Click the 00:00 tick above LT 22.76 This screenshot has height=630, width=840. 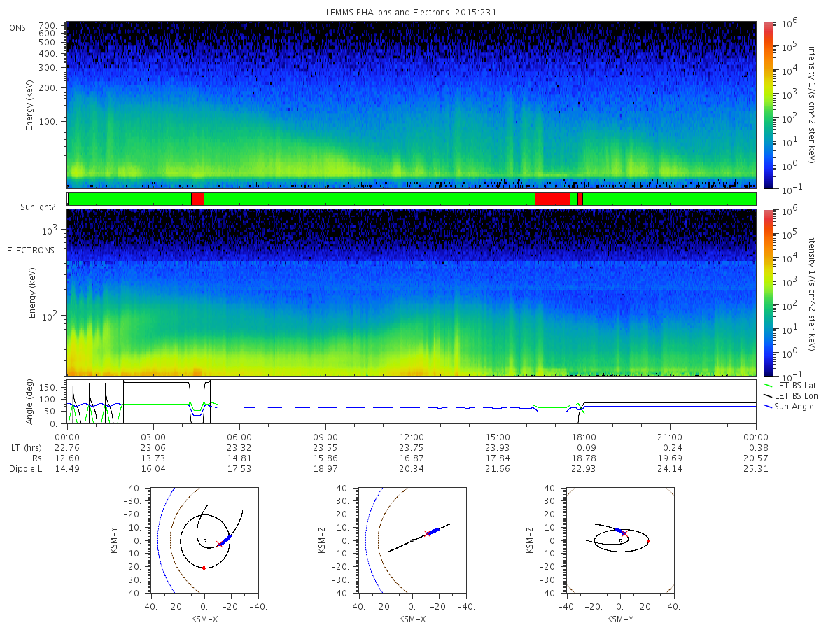[x=67, y=437]
